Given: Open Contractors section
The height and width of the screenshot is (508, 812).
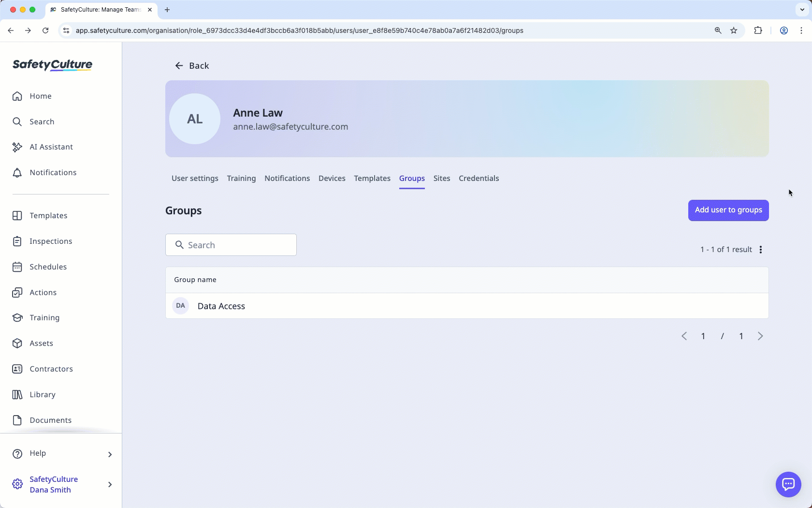Looking at the screenshot, I should pyautogui.click(x=43, y=369).
